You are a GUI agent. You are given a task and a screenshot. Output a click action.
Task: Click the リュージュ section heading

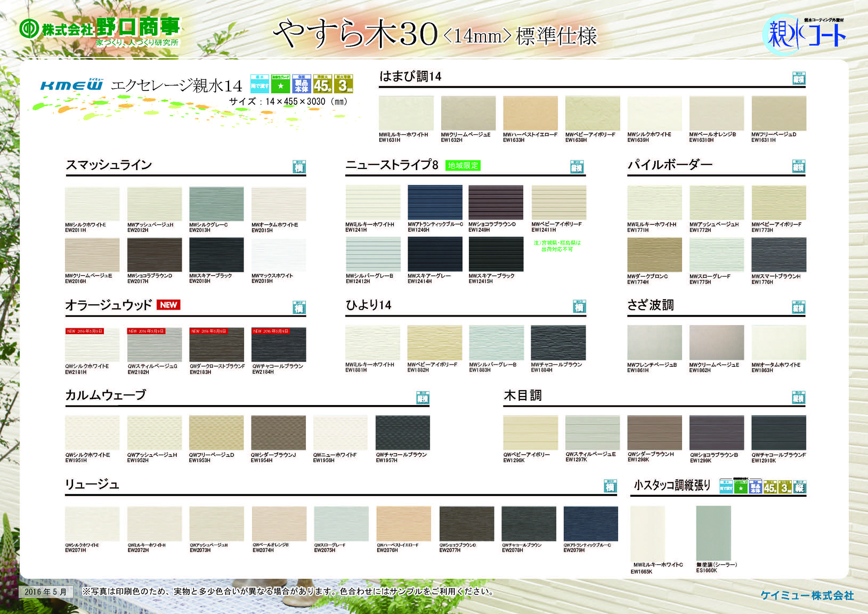pyautogui.click(x=92, y=484)
